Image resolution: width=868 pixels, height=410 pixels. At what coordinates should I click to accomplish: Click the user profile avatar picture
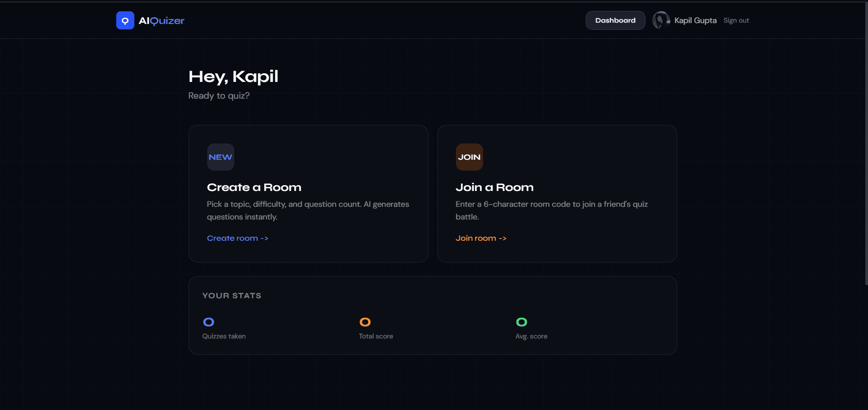coord(661,20)
